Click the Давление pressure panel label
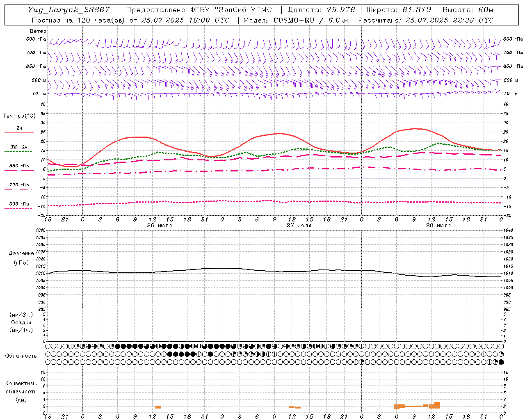 point(21,253)
